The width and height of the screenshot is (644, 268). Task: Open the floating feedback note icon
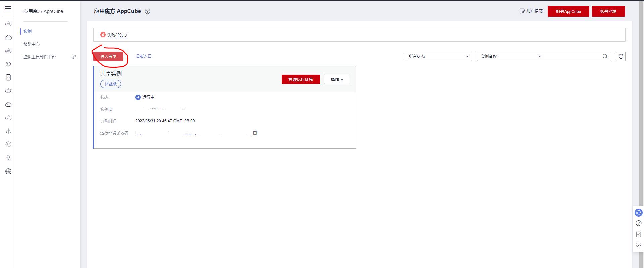click(x=639, y=234)
